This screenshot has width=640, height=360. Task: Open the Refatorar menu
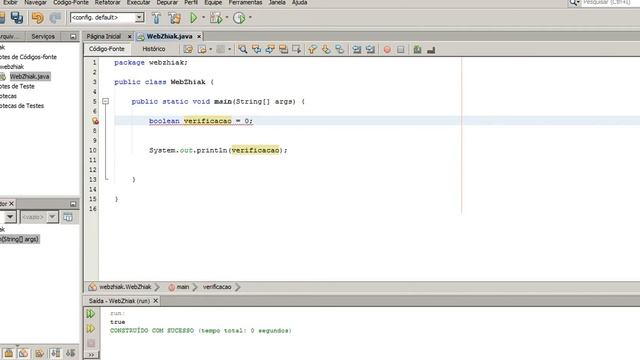[107, 2]
